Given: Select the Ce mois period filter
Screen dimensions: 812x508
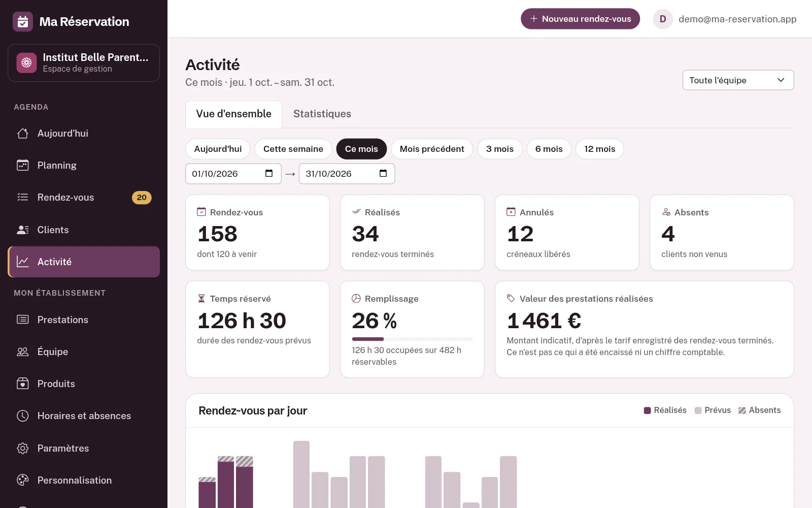Looking at the screenshot, I should pos(361,149).
